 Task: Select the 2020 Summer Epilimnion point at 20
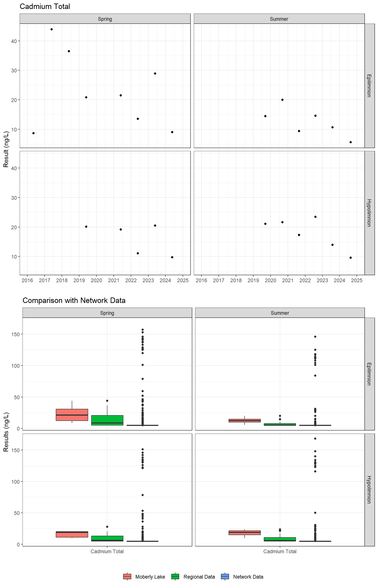tap(283, 100)
